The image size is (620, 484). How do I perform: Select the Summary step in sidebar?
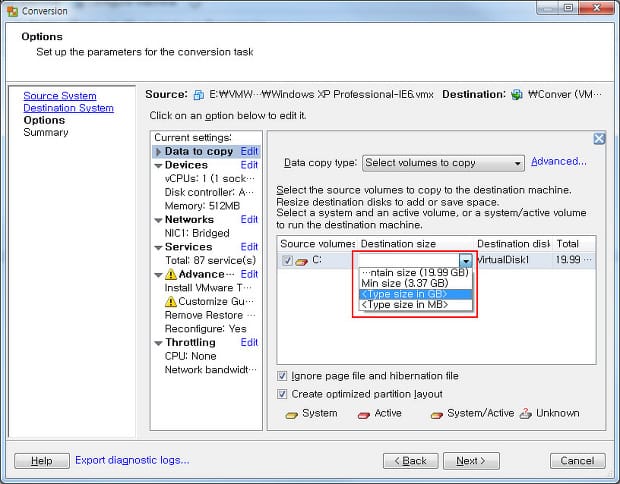click(x=46, y=132)
